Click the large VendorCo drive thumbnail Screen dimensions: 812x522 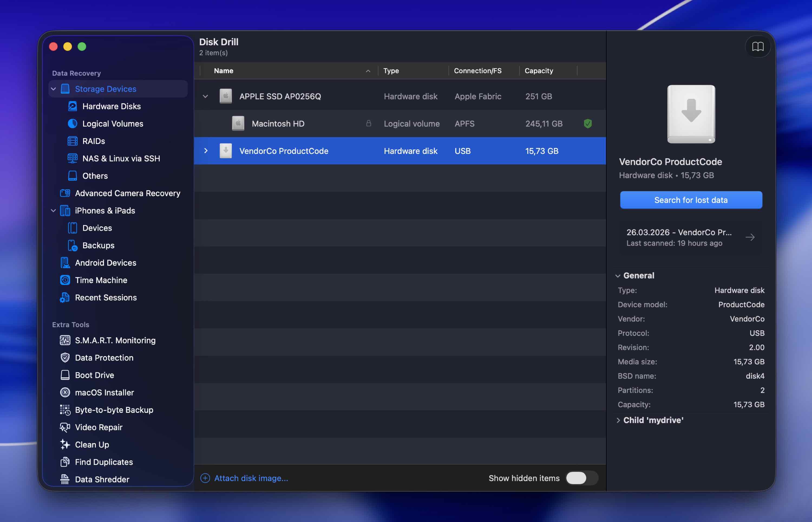tap(691, 114)
